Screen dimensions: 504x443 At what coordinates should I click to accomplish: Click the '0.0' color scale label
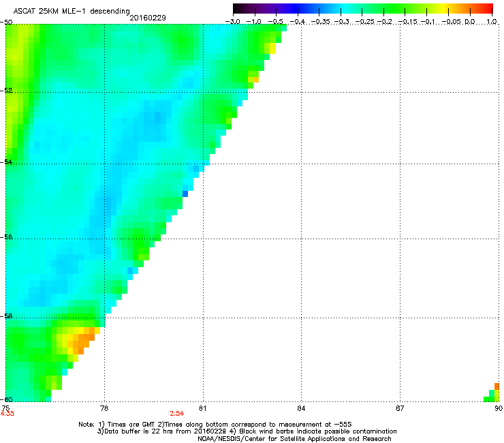tap(470, 22)
